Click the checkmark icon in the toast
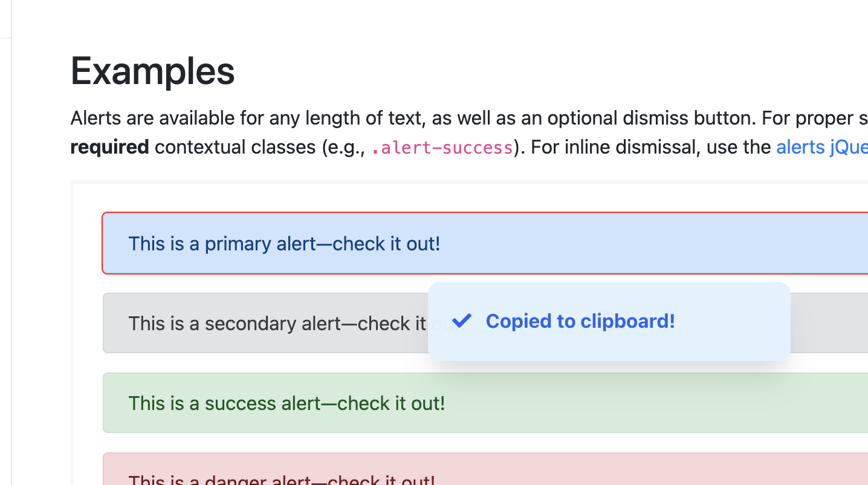868x485 pixels. pos(461,321)
